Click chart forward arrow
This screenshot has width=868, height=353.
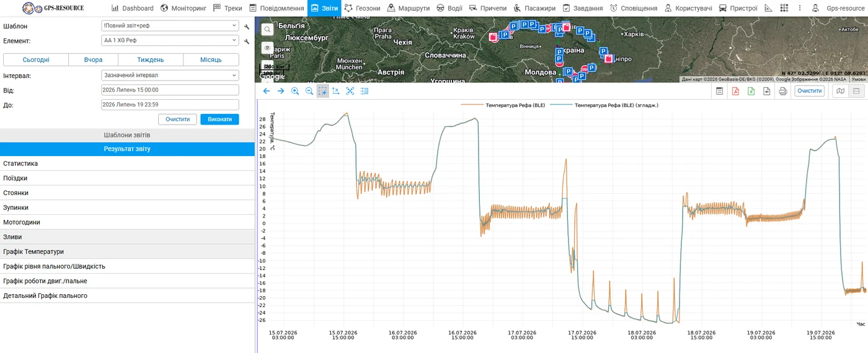click(x=281, y=91)
